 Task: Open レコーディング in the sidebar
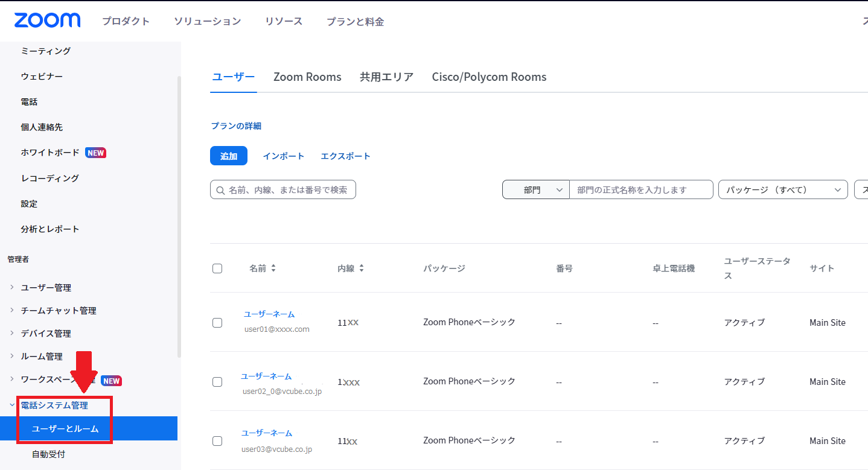50,178
